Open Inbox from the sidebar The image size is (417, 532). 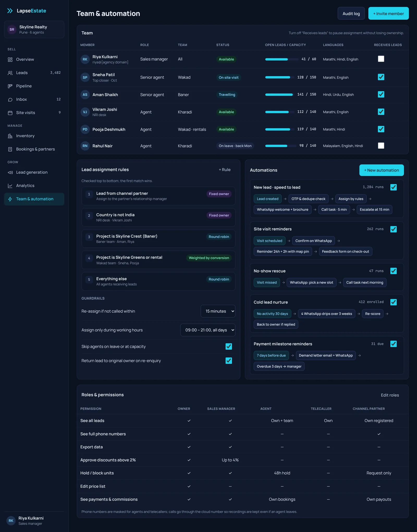tap(34, 99)
